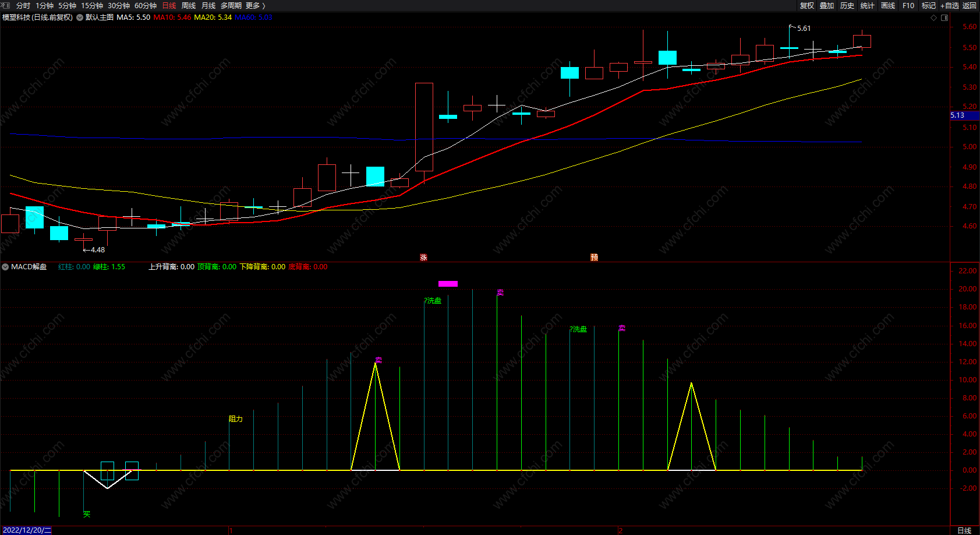Screen dimensions: 980x535
Task: Open F10 company information
Action: tap(908, 5)
